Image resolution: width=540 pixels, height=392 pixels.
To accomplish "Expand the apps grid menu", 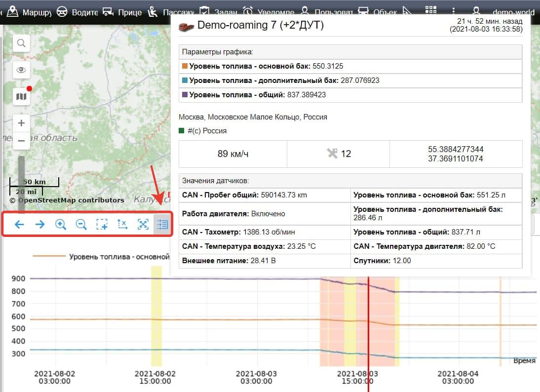I will 431,11.
